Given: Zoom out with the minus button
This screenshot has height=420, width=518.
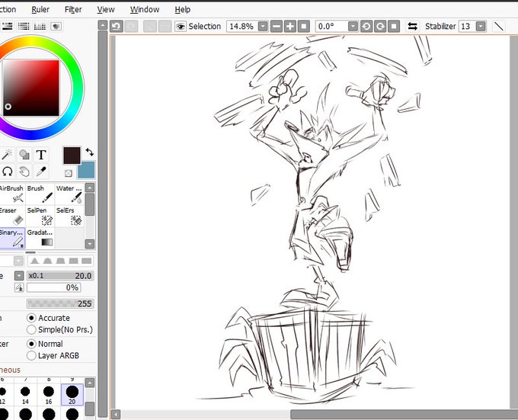Looking at the screenshot, I should pyautogui.click(x=277, y=27).
